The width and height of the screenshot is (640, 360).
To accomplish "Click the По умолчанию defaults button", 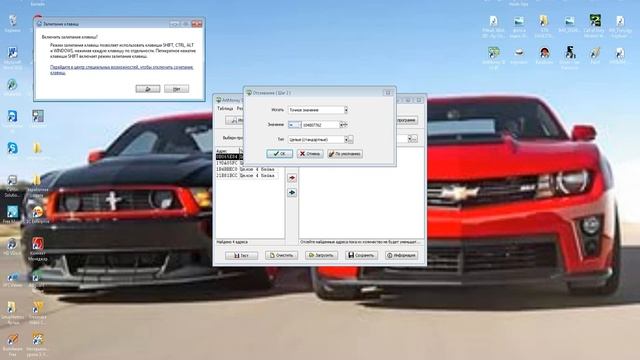I will [345, 154].
